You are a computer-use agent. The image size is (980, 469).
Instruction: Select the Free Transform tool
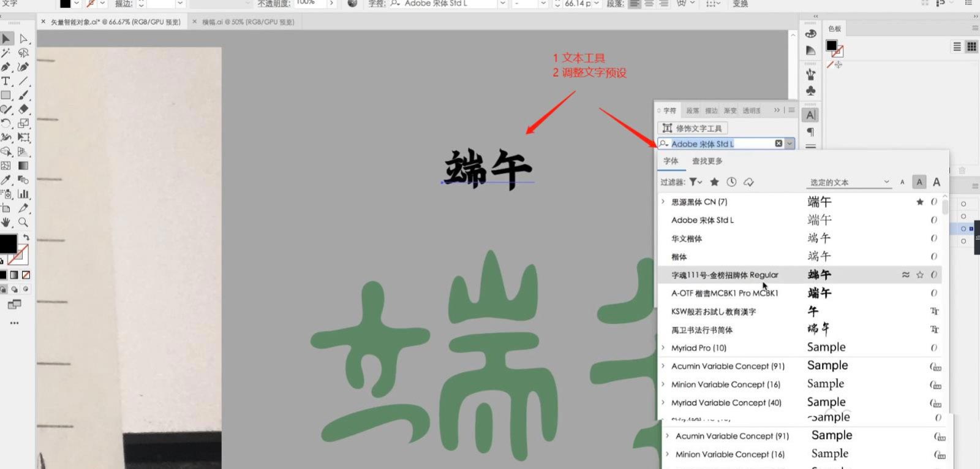(23, 137)
